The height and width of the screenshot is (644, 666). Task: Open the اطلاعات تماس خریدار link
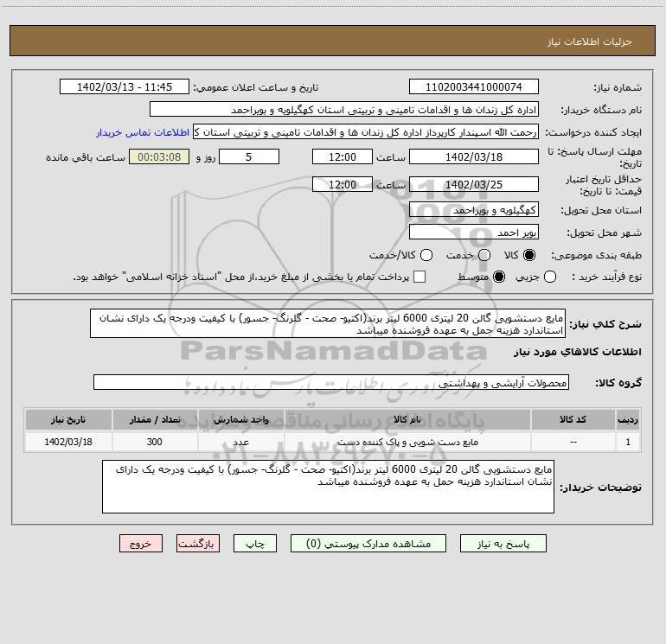click(143, 132)
